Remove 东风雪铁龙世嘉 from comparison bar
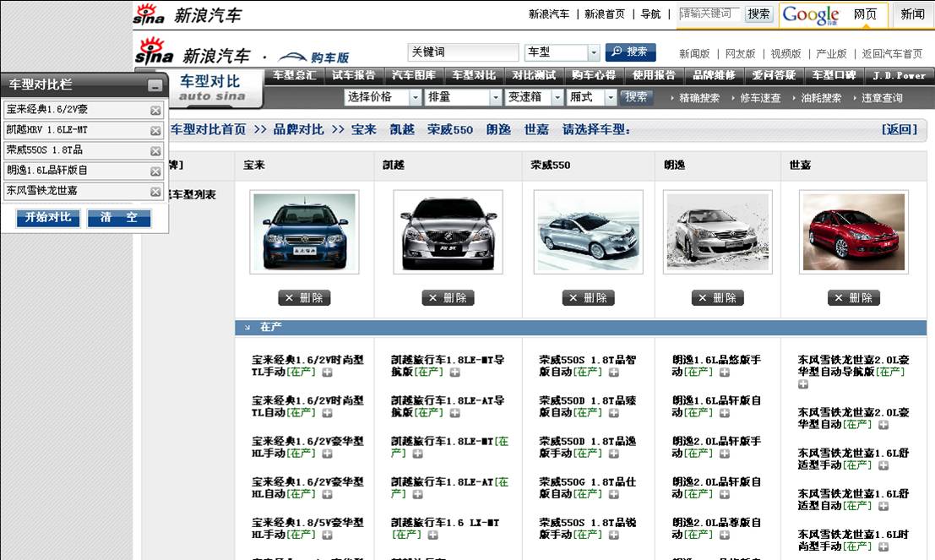The image size is (935, 560). [x=155, y=192]
